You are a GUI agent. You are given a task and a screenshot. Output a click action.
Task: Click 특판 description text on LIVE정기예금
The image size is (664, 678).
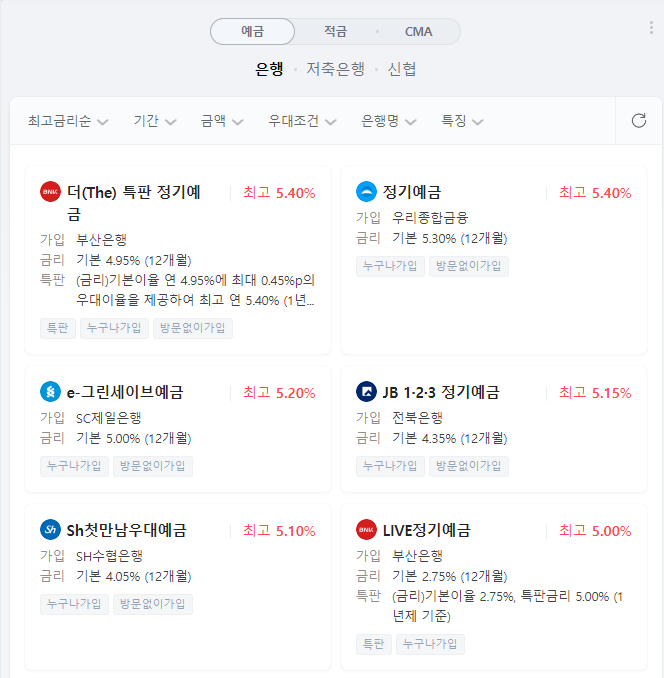(508, 606)
